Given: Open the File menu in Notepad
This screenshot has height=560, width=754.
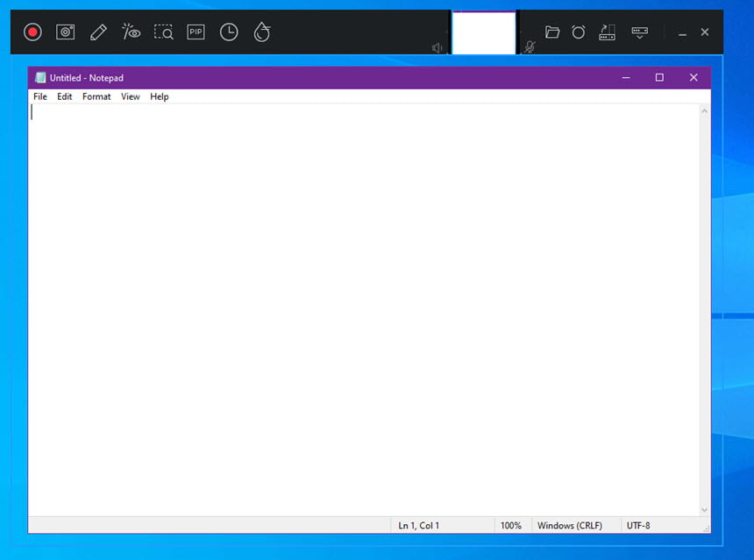Looking at the screenshot, I should [x=40, y=96].
